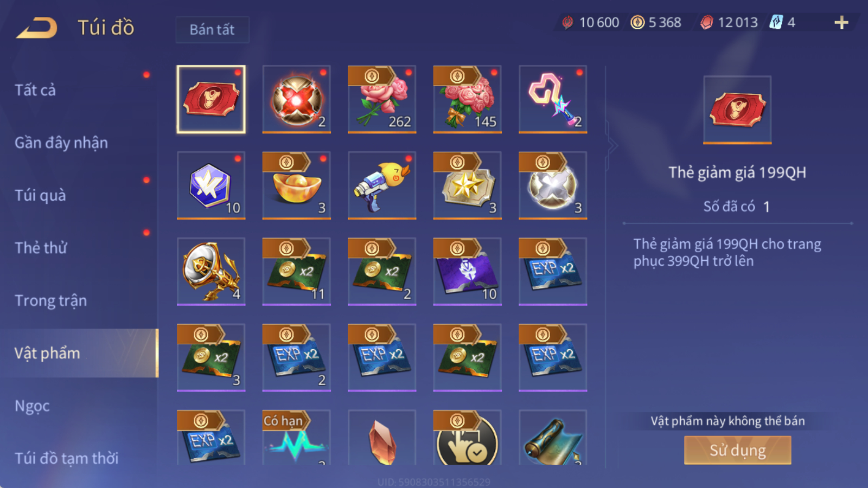Switch to the Túi quà tab
Image resolution: width=868 pixels, height=488 pixels.
click(x=40, y=195)
